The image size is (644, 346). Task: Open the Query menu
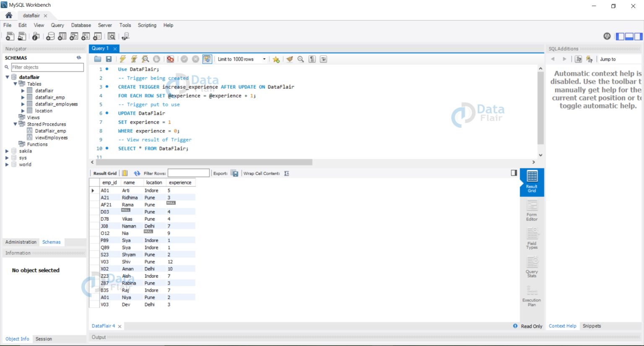57,25
